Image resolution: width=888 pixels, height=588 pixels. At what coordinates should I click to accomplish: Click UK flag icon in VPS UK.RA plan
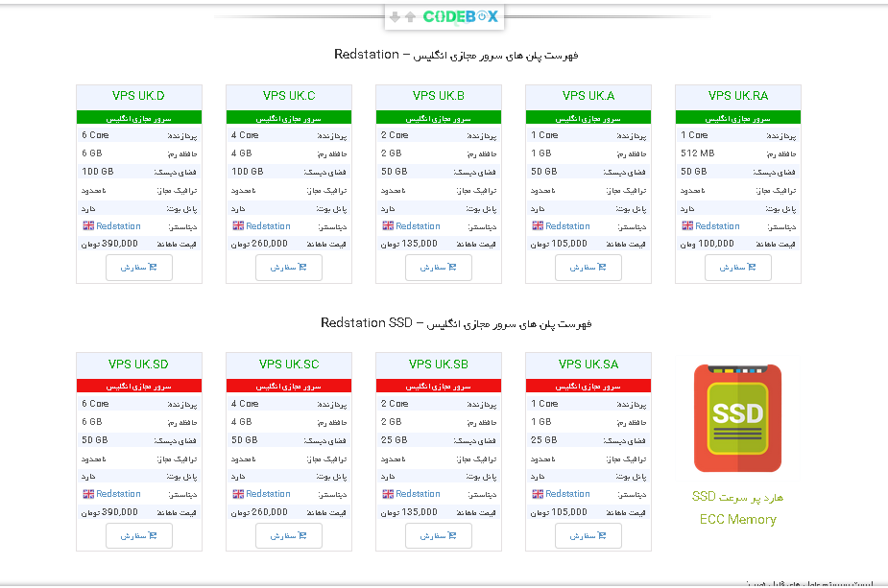(x=687, y=225)
